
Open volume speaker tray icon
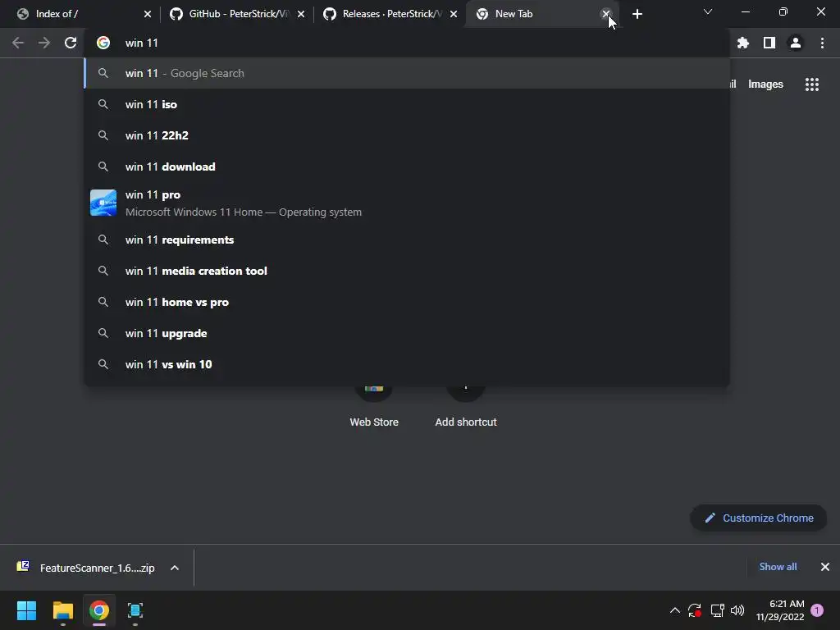(x=737, y=610)
